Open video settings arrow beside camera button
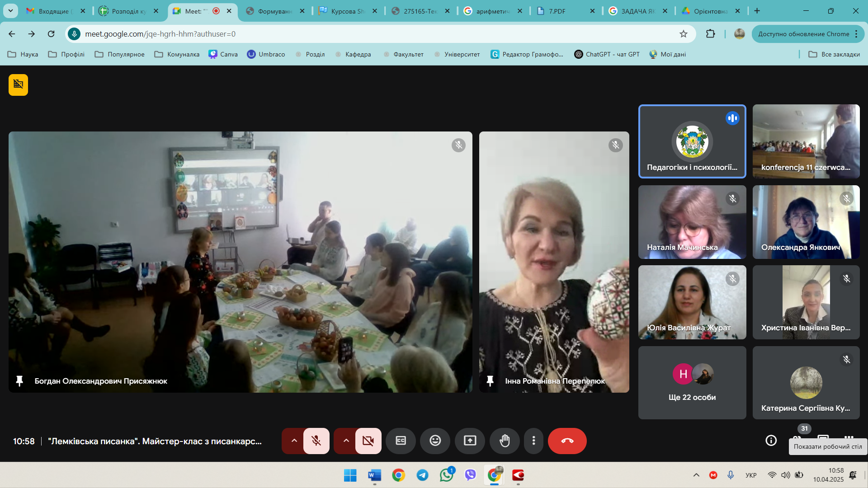This screenshot has height=488, width=868. coord(346,441)
